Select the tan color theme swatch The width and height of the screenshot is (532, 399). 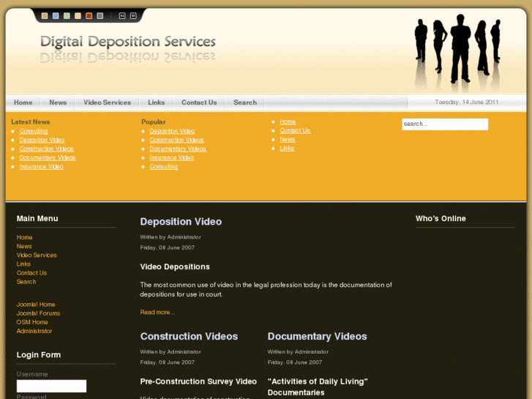(45, 15)
